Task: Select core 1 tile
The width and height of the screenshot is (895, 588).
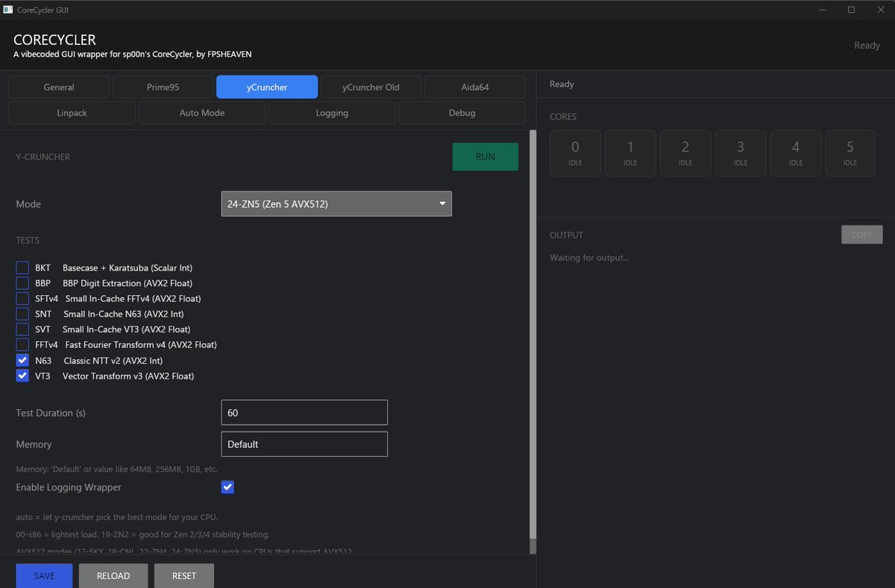Action: click(630, 154)
